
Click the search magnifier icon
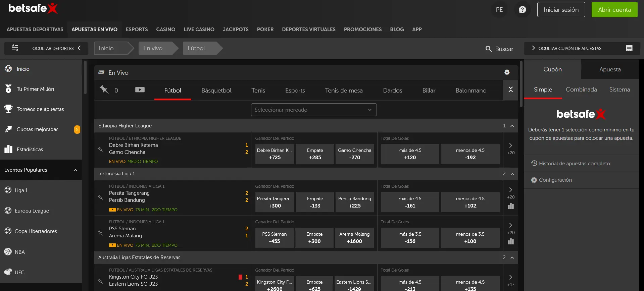click(x=489, y=49)
